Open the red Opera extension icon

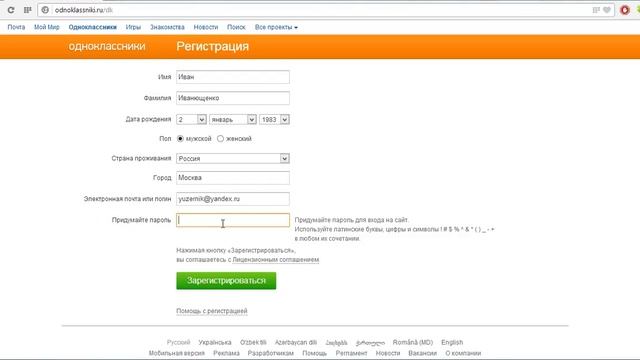624,10
